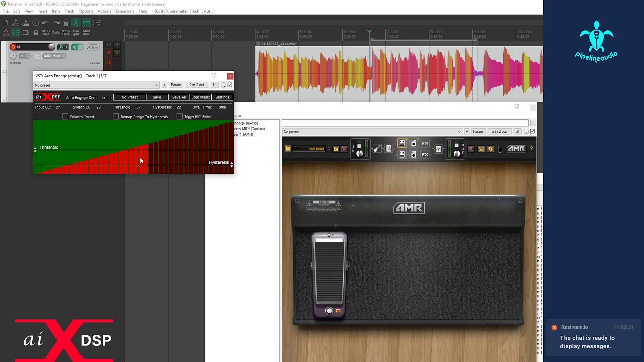644x362 pixels.
Task: Click the New project toolbar icon
Action: coord(6,23)
